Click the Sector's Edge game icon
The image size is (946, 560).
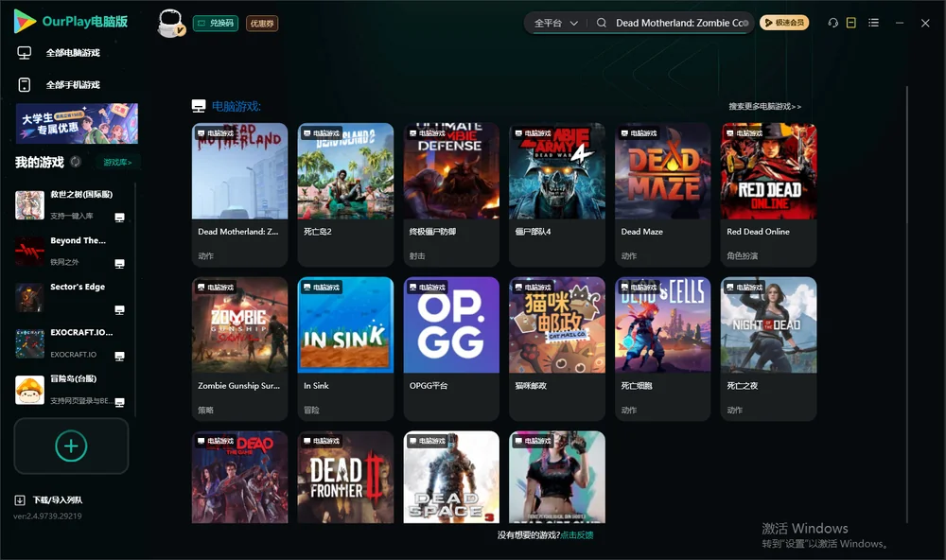click(x=29, y=297)
